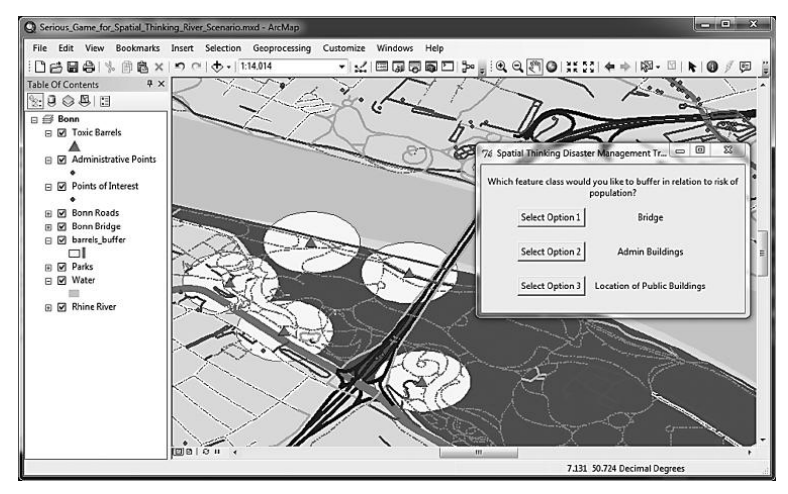
Task: Expand the Bonn Bridge layer
Action: (48, 226)
